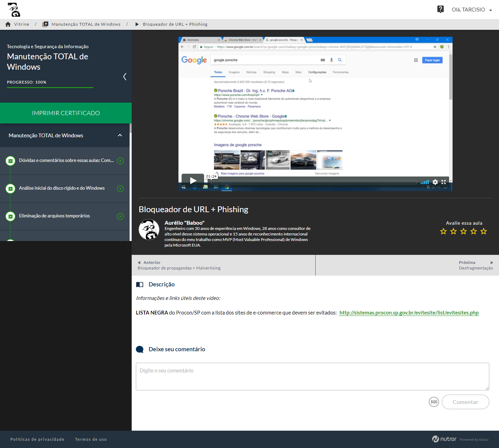The width and height of the screenshot is (499, 448).
Task: Rate lesson with first star
Action: [x=443, y=231]
